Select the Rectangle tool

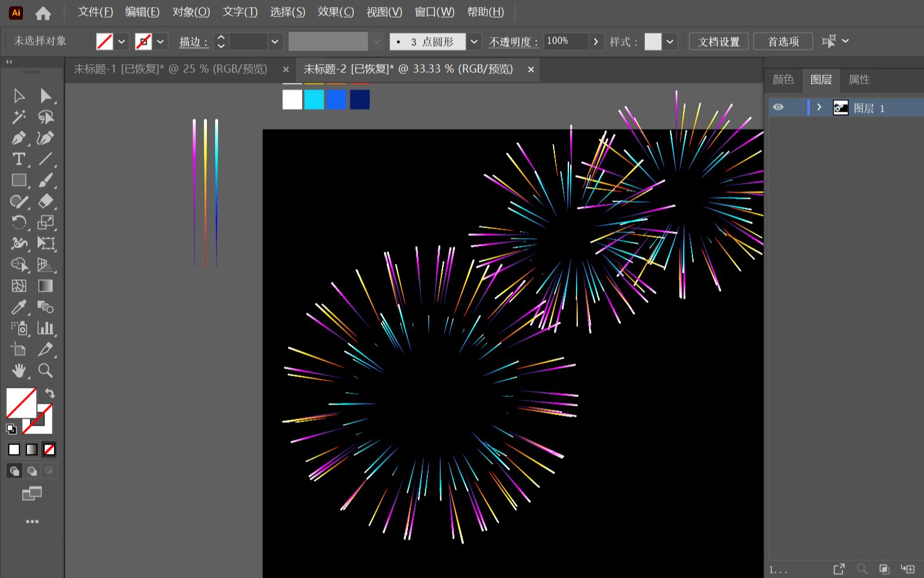click(19, 181)
